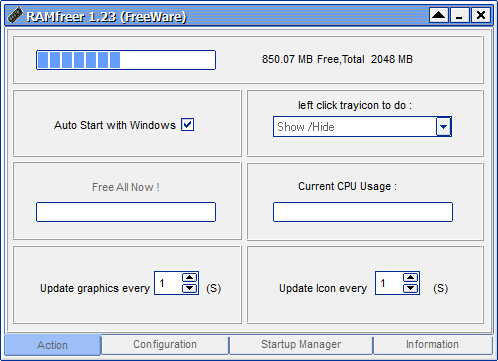
Task: Close the RAMfreer window
Action: pyautogui.click(x=481, y=15)
